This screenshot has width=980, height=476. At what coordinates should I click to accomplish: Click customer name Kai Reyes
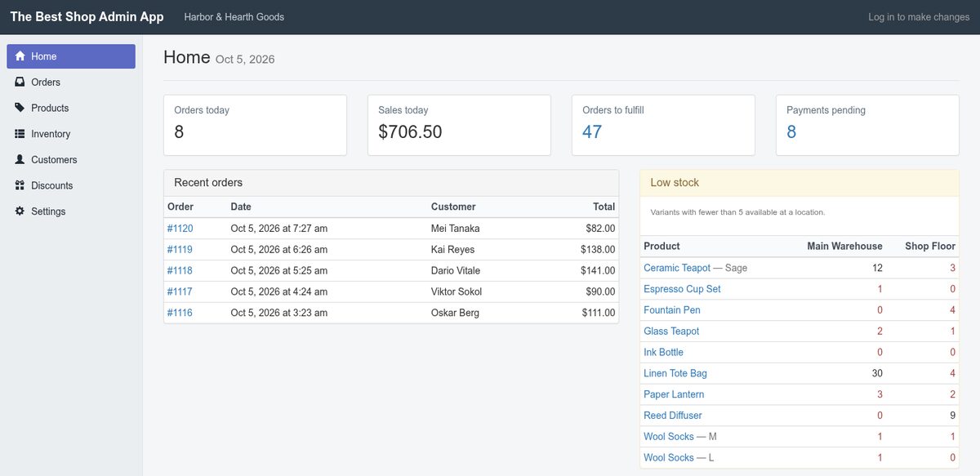(x=452, y=250)
